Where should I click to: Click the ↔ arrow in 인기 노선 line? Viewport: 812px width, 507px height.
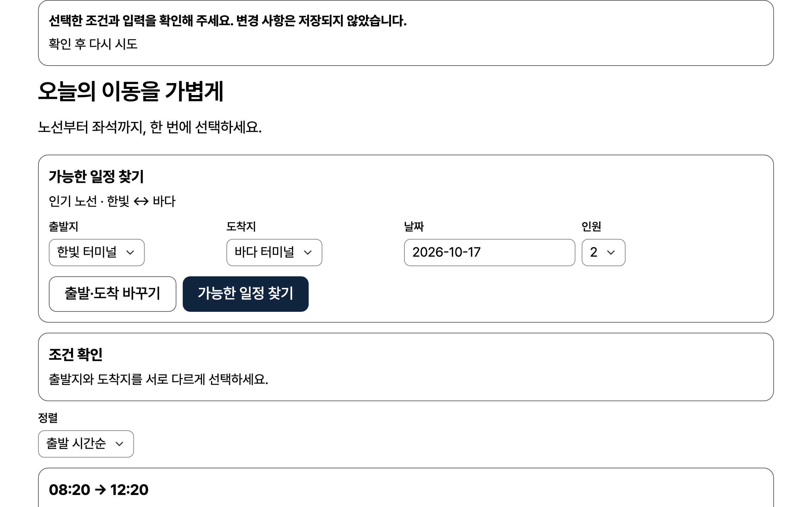point(141,202)
